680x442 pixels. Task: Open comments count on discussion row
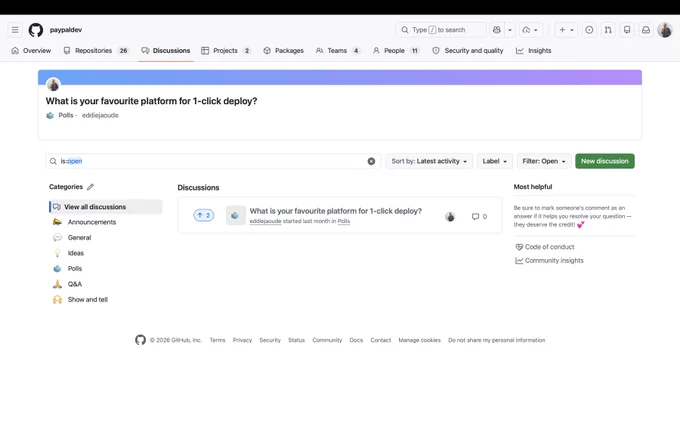[479, 216]
